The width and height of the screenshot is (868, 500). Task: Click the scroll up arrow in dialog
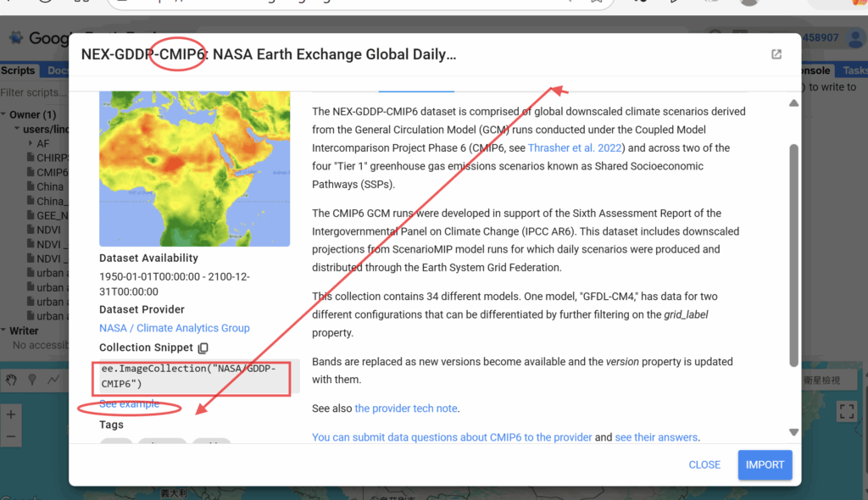coord(793,103)
